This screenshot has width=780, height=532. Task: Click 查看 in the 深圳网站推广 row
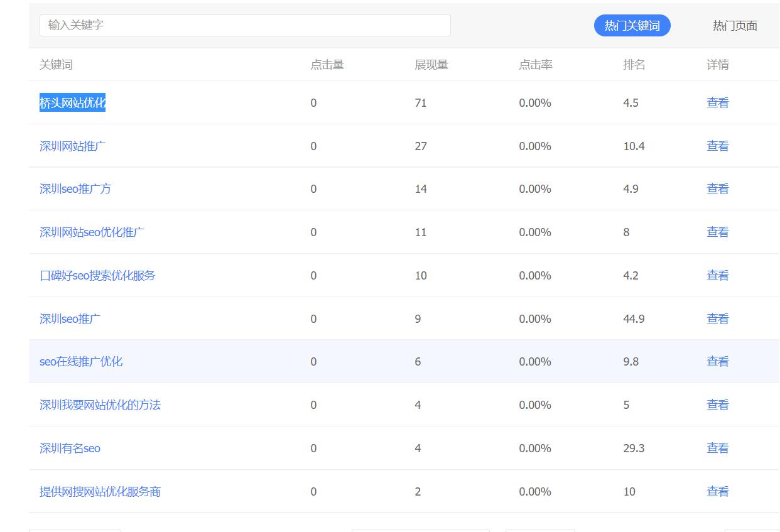pos(717,146)
